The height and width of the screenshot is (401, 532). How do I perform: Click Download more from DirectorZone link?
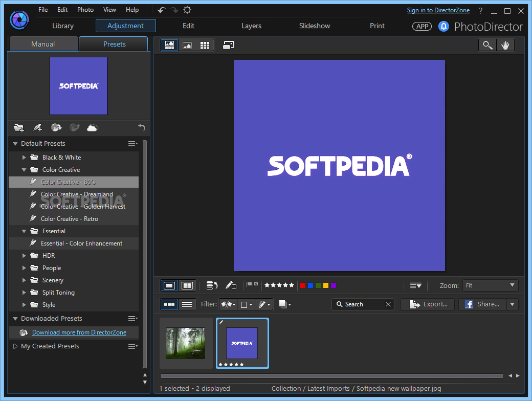79,332
